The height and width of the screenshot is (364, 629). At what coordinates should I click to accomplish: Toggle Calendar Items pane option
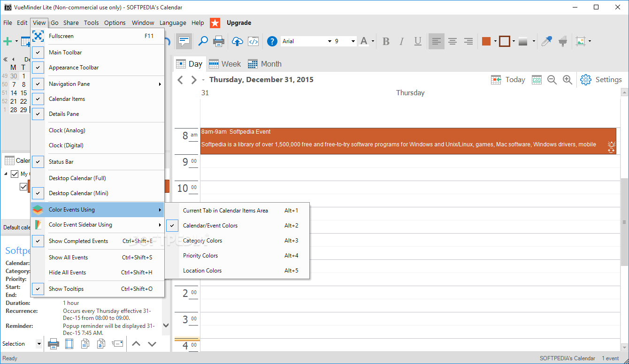coord(98,99)
